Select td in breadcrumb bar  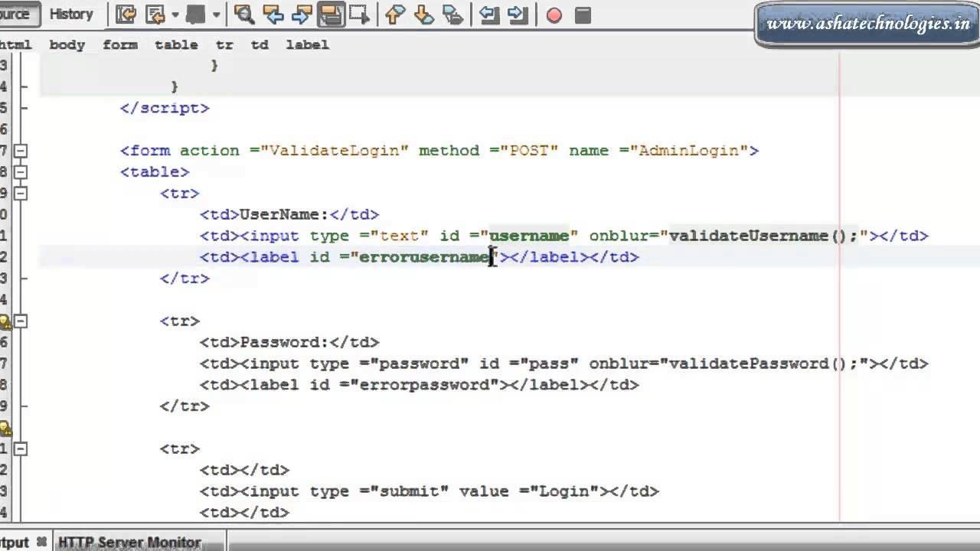point(260,44)
